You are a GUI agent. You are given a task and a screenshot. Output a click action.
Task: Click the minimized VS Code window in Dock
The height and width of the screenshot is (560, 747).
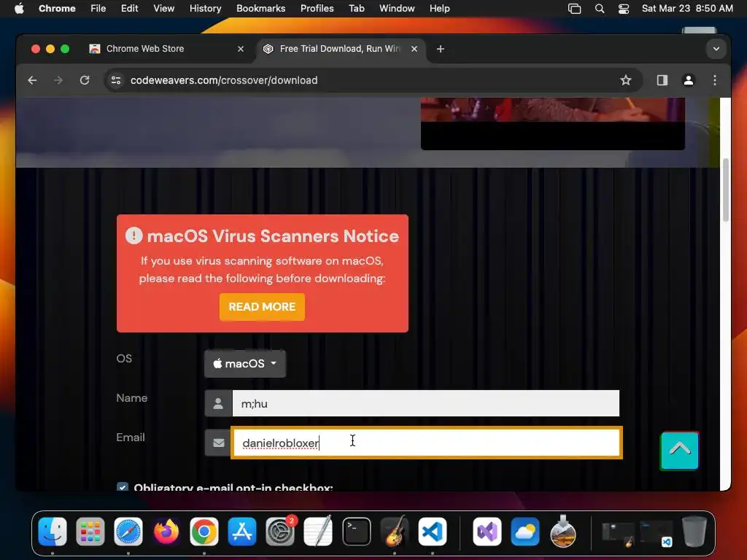[656, 533]
